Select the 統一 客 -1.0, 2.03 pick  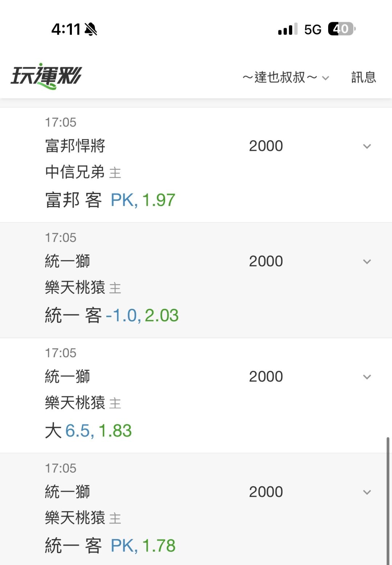pos(112,315)
